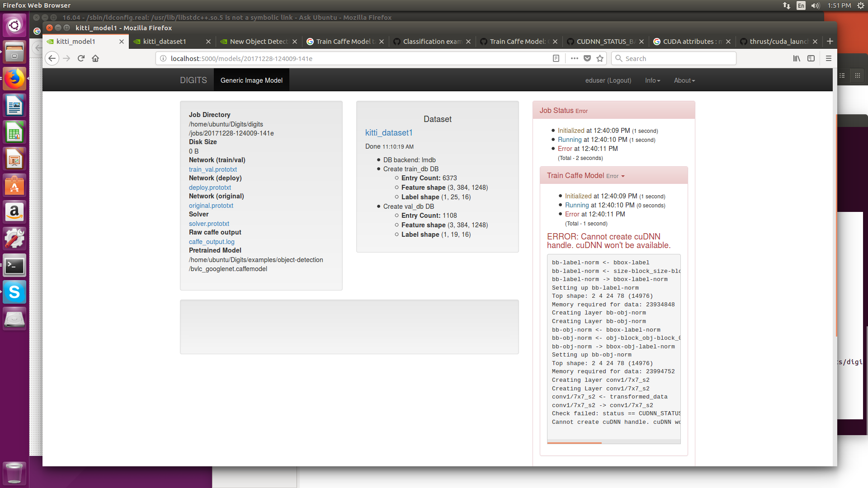Toggle the Firefox sidebar icon
Image resolution: width=868 pixels, height=488 pixels.
(811, 58)
